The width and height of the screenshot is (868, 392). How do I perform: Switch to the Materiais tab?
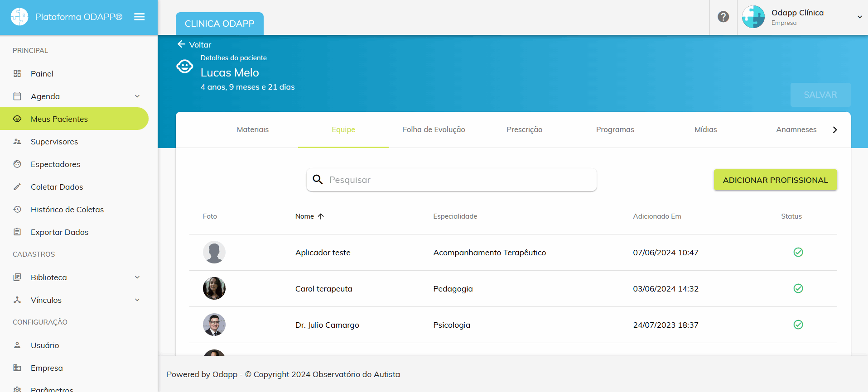pyautogui.click(x=253, y=129)
